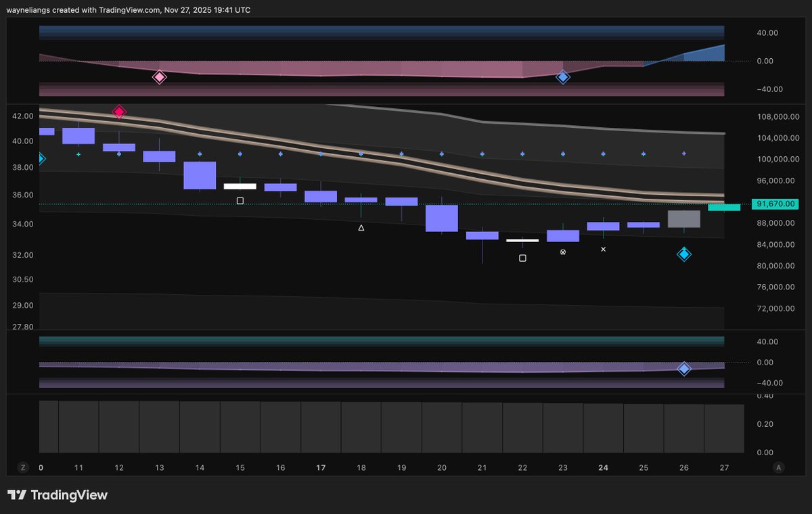Viewport: 812px width, 514px height.
Task: Select the white flat candle on date 15
Action: 240,186
